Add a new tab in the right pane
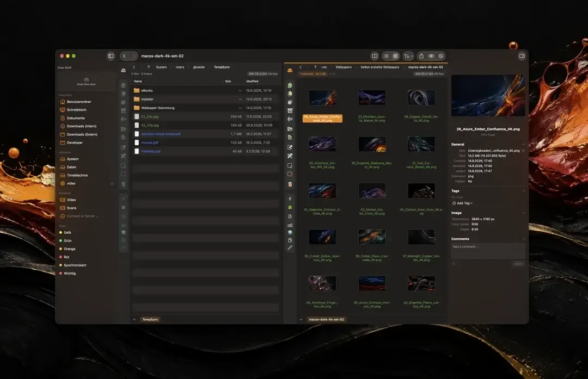The height and width of the screenshot is (379, 588). [301, 319]
